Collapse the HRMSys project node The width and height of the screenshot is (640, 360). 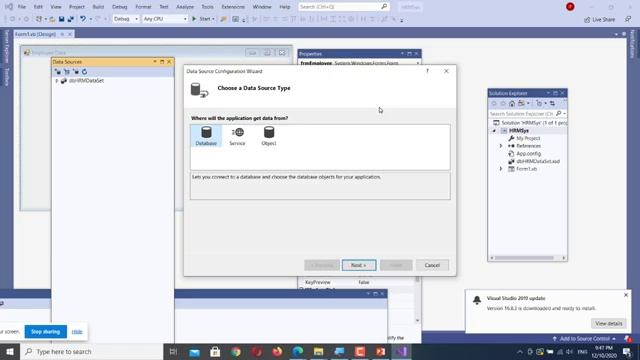coord(494,131)
